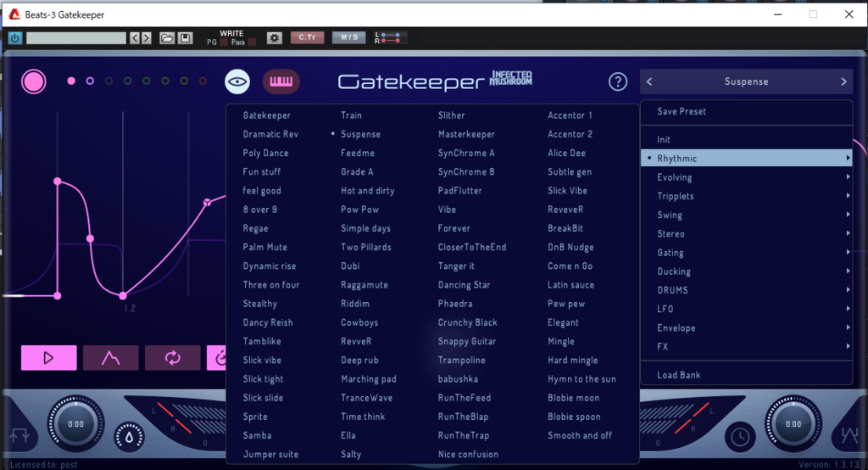Go to previous preset with left chevron
This screenshot has width=868, height=470.
[649, 81]
